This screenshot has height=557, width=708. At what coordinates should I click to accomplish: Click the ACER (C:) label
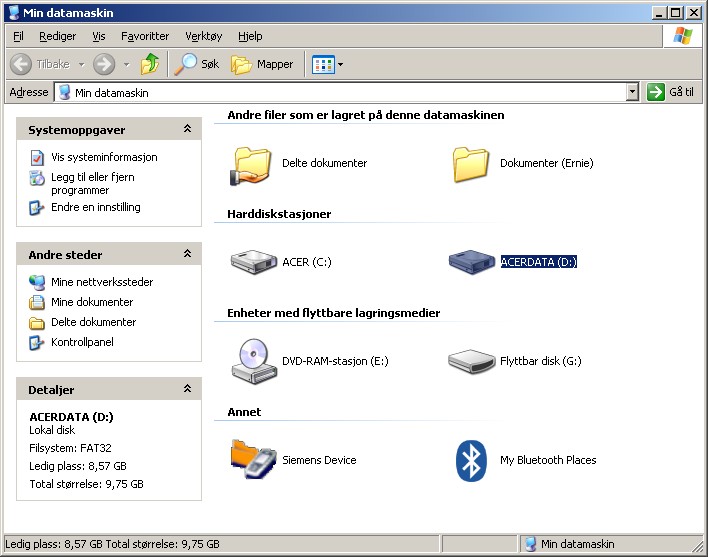(x=307, y=262)
